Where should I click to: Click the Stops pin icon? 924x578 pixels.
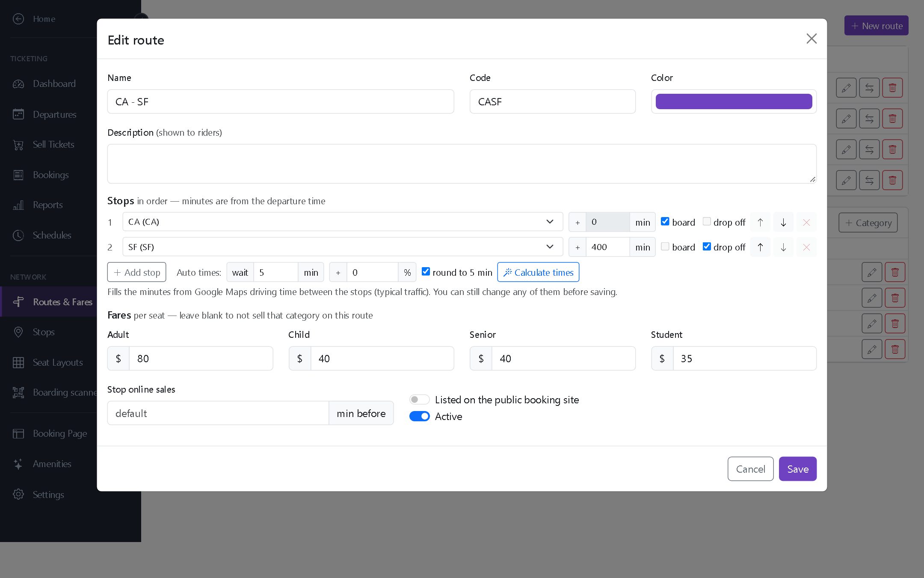tap(18, 332)
